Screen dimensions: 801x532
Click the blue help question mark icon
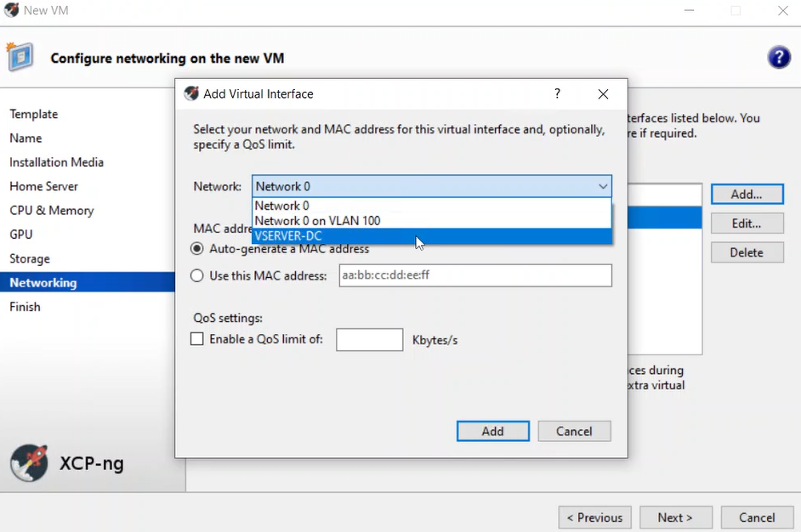point(779,58)
